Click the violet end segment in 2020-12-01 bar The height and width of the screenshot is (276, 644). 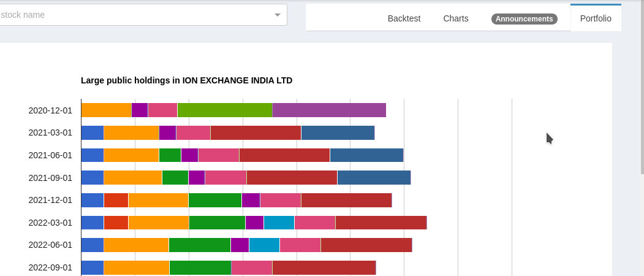pyautogui.click(x=329, y=110)
